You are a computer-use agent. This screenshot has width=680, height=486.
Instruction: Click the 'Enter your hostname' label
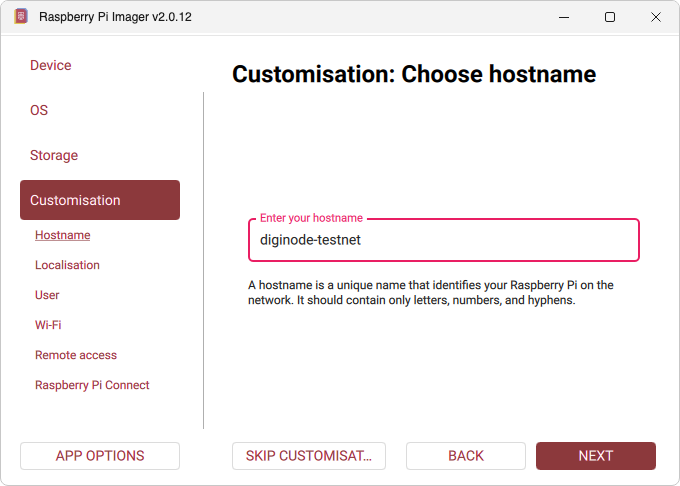pyautogui.click(x=311, y=218)
